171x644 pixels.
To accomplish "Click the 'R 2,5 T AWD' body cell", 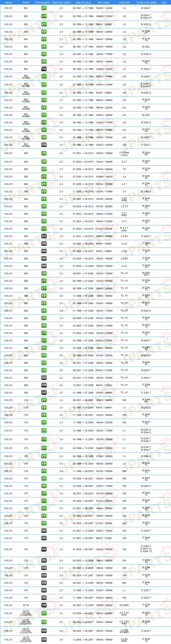I will 124,229.
